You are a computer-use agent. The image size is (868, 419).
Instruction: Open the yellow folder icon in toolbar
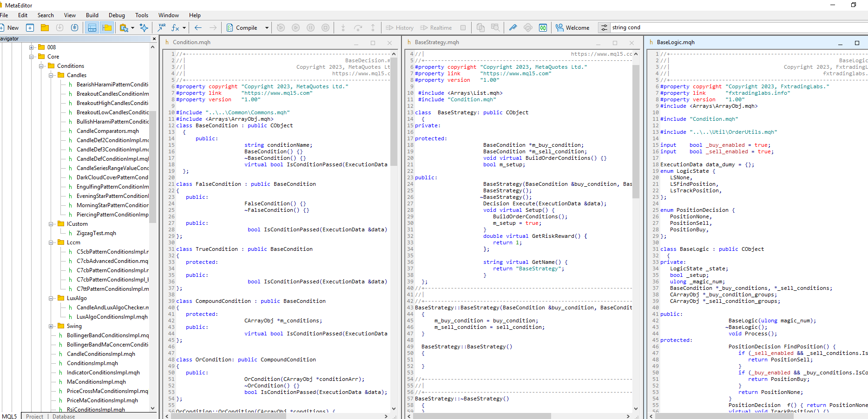(45, 28)
